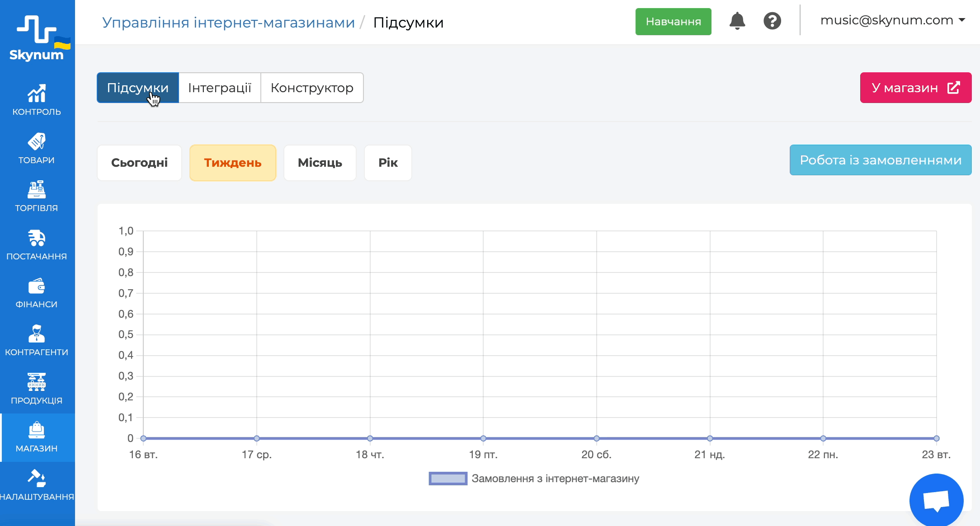Open the Товари sidebar section
This screenshot has width=980, height=526.
point(37,148)
